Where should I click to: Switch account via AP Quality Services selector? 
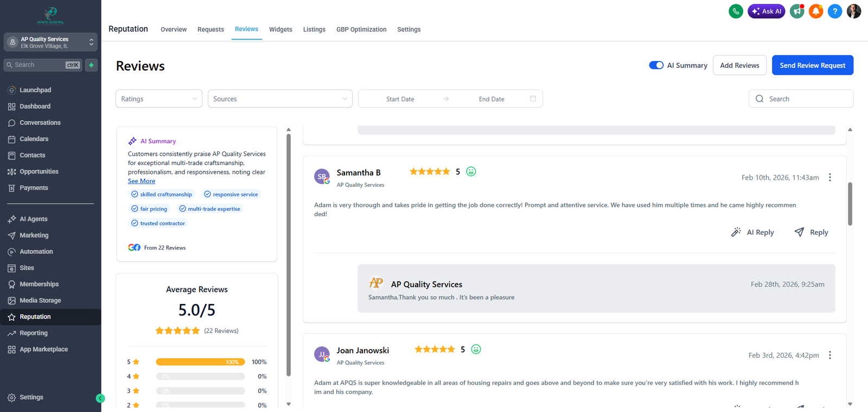pos(50,42)
